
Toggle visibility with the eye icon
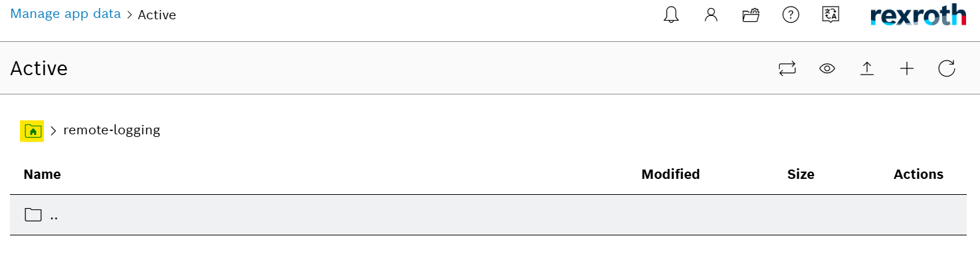827,68
